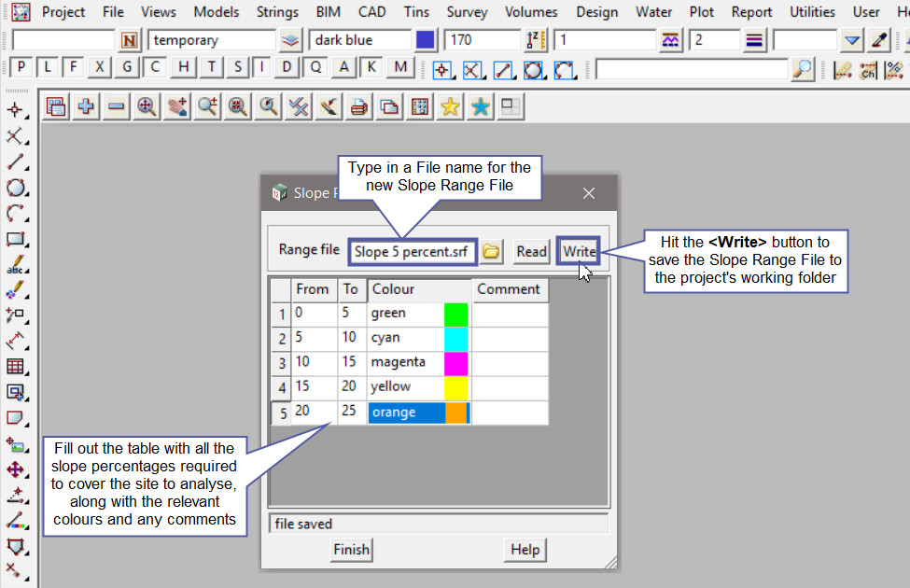Open the create circle flyout in CAD toolbar
Image resolution: width=910 pixels, height=588 pixels.
(534, 70)
